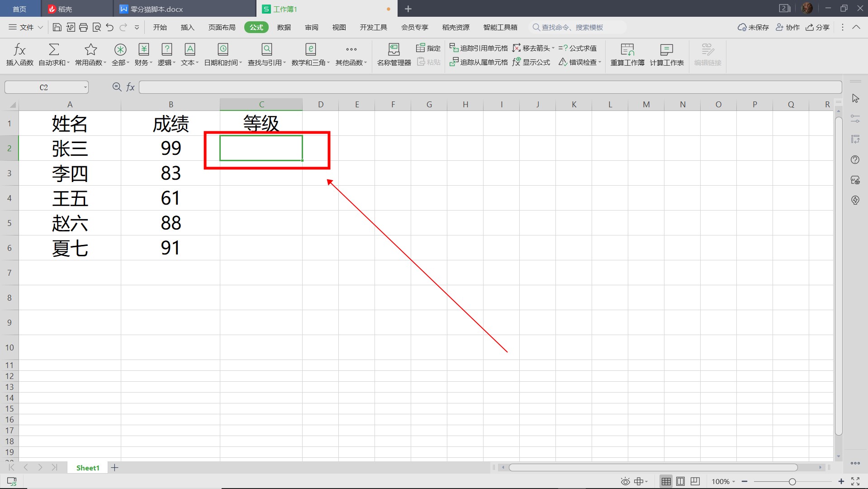
Task: Click into the formula bar input
Action: [x=489, y=87]
